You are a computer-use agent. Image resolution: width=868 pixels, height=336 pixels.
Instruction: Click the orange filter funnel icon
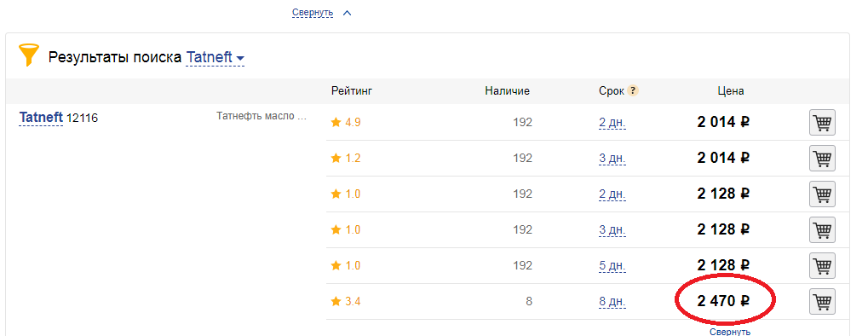pyautogui.click(x=29, y=56)
